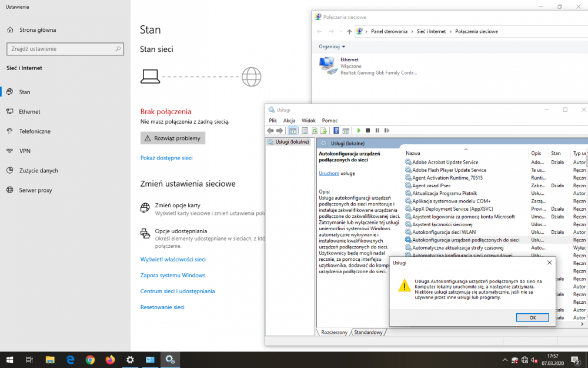Open Windows Start menu
The height and width of the screenshot is (368, 588).
9,359
